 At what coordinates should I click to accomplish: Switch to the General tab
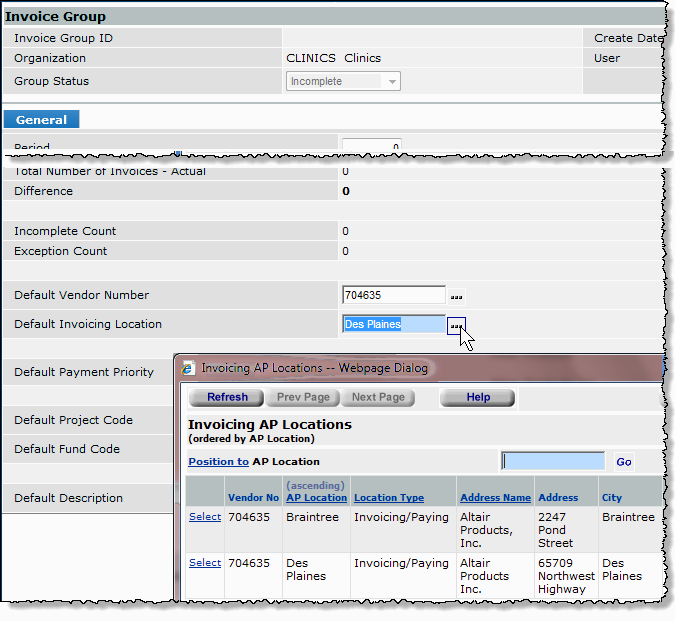coord(41,120)
